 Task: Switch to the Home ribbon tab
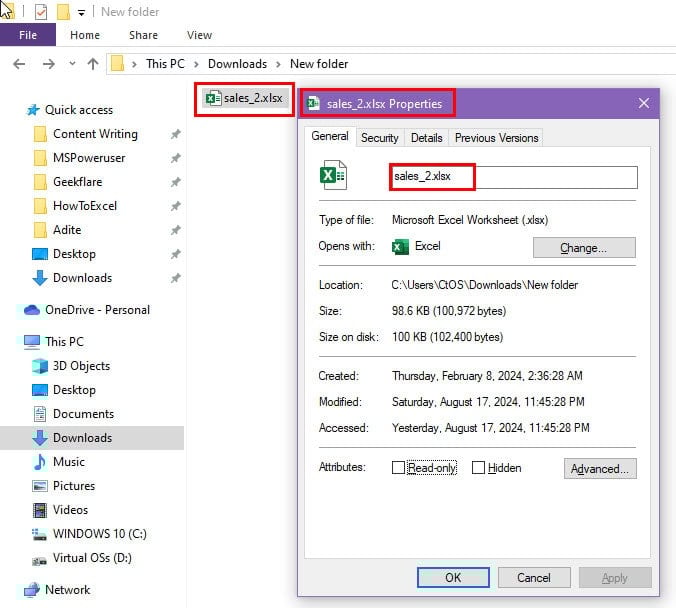85,35
